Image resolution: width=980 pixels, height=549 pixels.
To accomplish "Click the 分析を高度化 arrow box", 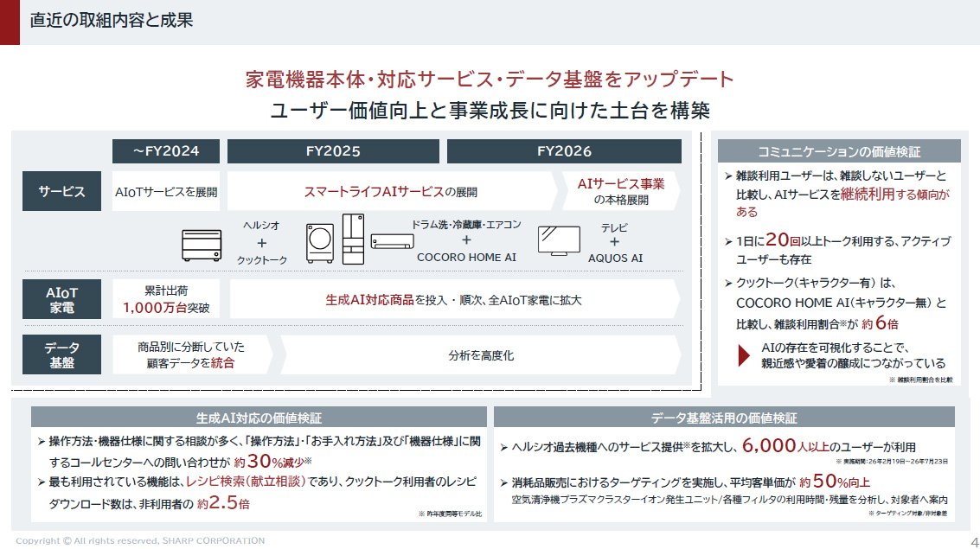I will (481, 354).
